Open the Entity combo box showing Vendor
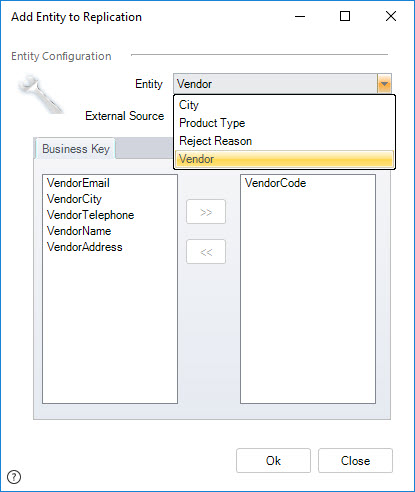Screen dimensions: 415x492 pyautogui.click(x=282, y=84)
